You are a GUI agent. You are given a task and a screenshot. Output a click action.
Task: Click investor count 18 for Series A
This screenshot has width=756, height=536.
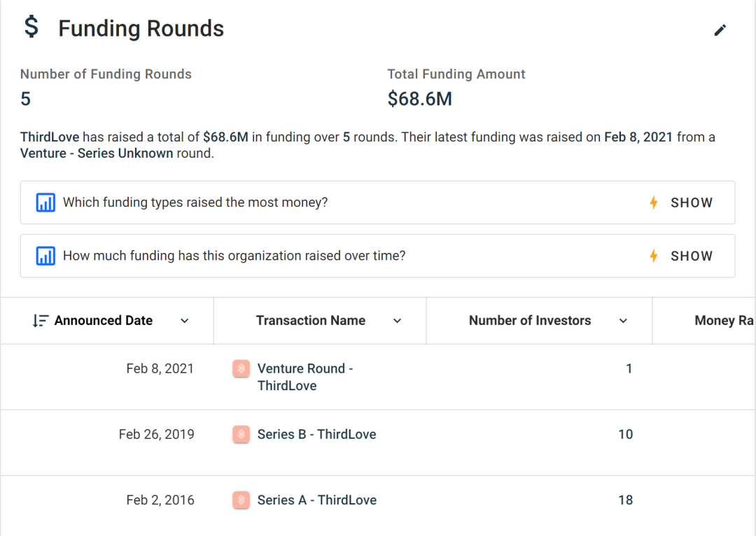coord(625,500)
